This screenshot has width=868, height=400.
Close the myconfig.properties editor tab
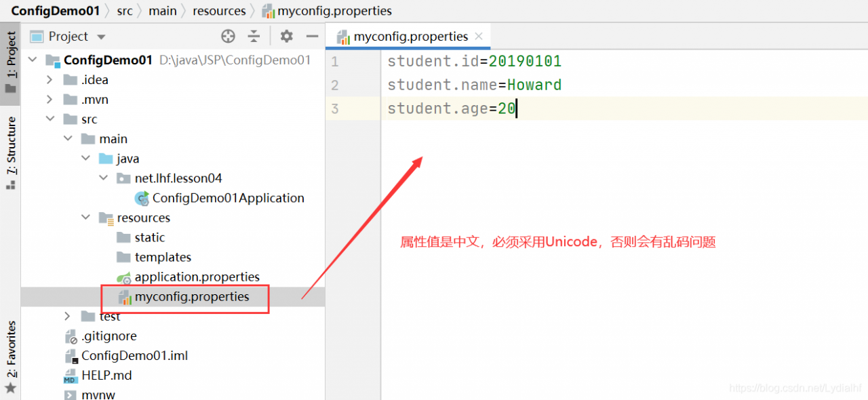coord(479,37)
